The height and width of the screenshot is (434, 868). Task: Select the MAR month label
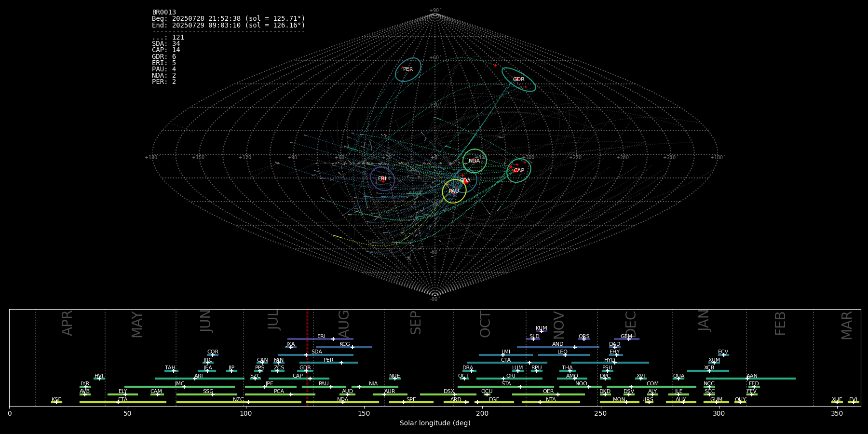[x=847, y=325]
